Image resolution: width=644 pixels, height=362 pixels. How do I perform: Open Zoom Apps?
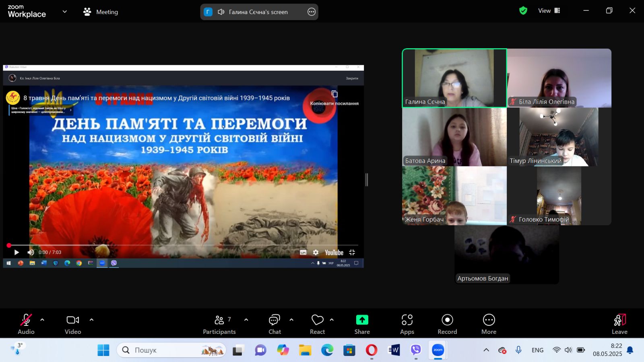[x=407, y=324]
